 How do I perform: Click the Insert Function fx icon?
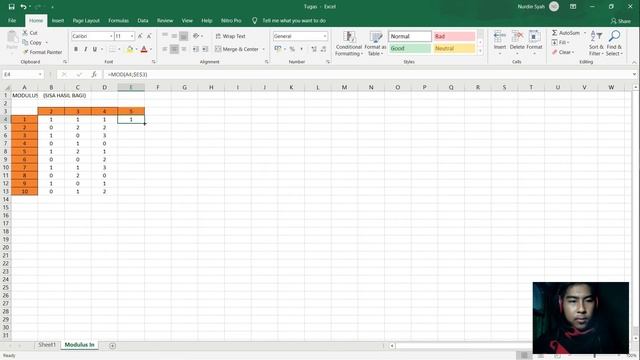[x=94, y=74]
